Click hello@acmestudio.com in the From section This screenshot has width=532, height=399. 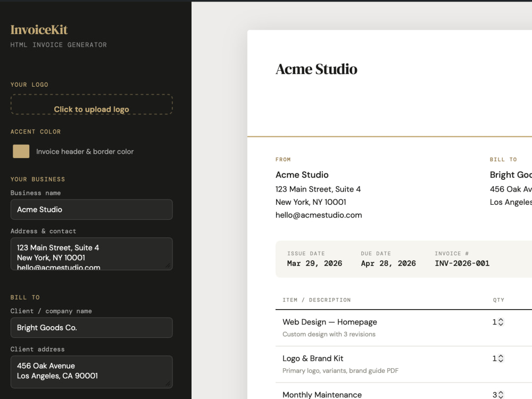click(x=319, y=215)
